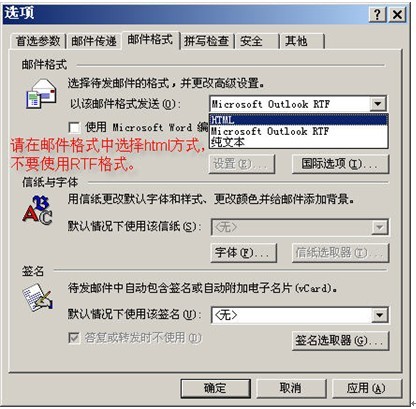Click the stationery and fonts ABC icon
Image resolution: width=416 pixels, height=409 pixels.
pyautogui.click(x=38, y=210)
